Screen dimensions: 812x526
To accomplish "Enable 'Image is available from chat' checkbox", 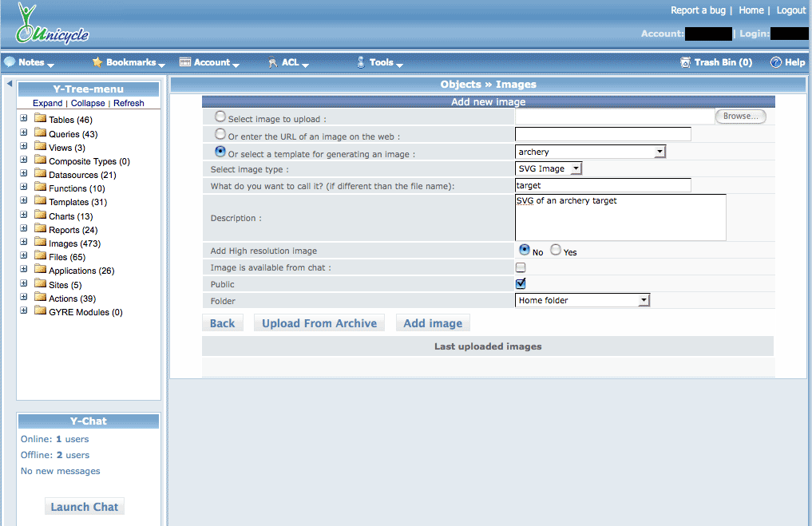I will coord(521,267).
